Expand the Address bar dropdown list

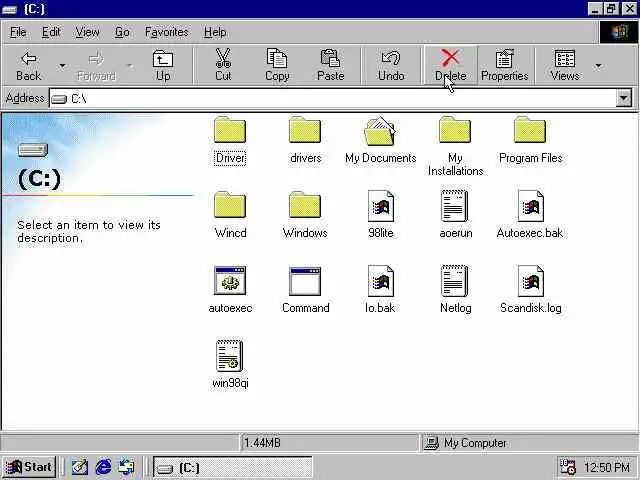click(623, 98)
